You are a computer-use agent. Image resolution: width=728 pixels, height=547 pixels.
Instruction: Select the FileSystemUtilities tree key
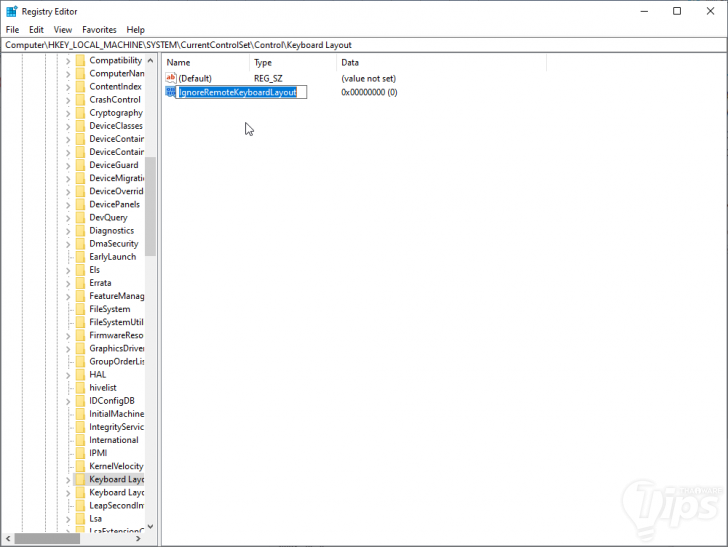pos(117,322)
